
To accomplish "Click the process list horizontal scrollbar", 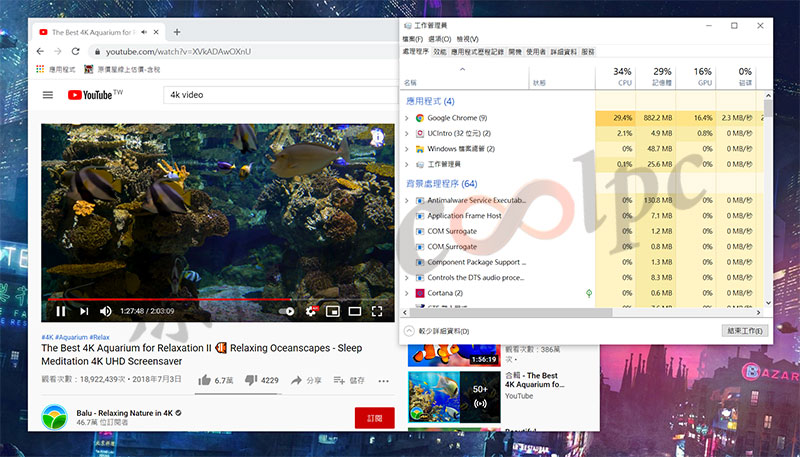I will (x=510, y=312).
